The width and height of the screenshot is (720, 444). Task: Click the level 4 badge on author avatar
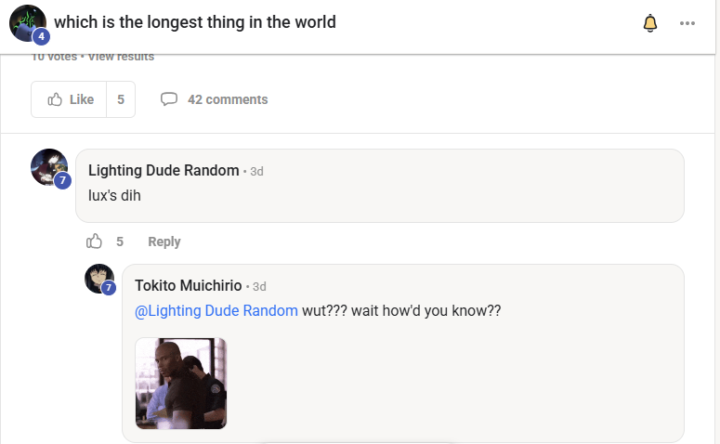point(41,36)
